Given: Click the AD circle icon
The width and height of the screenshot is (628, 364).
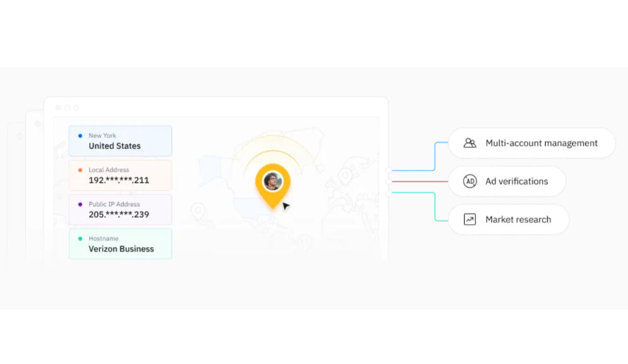Looking at the screenshot, I should pyautogui.click(x=470, y=181).
